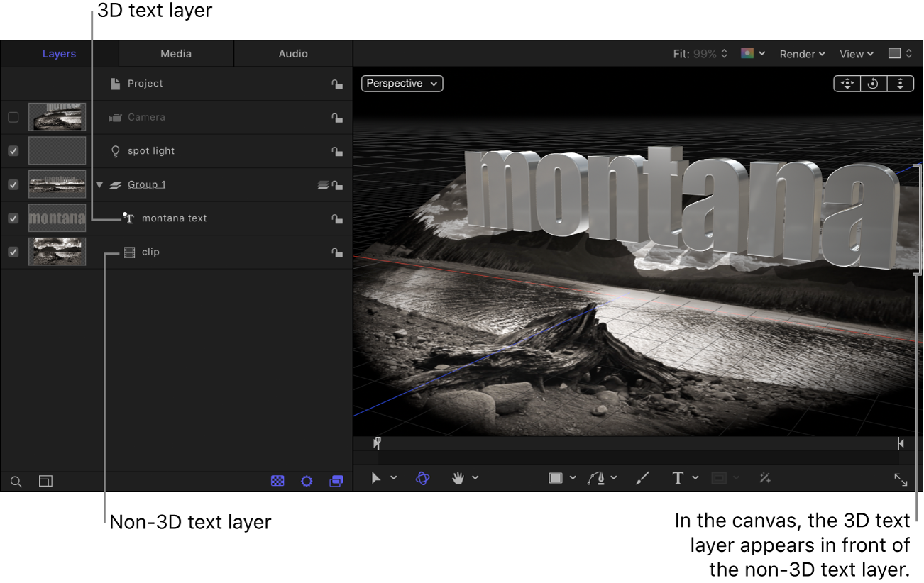Select the Bezier tool
924x583 pixels.
[x=596, y=478]
